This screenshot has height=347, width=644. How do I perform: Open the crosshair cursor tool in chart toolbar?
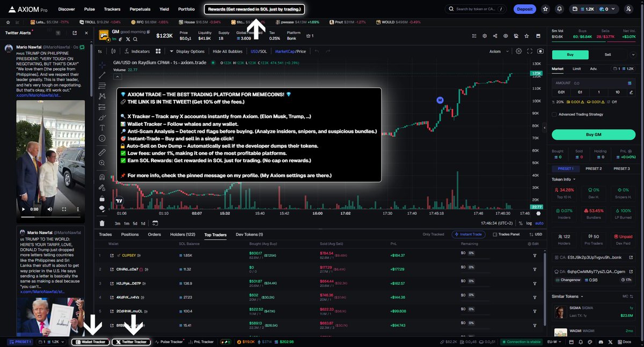click(102, 64)
